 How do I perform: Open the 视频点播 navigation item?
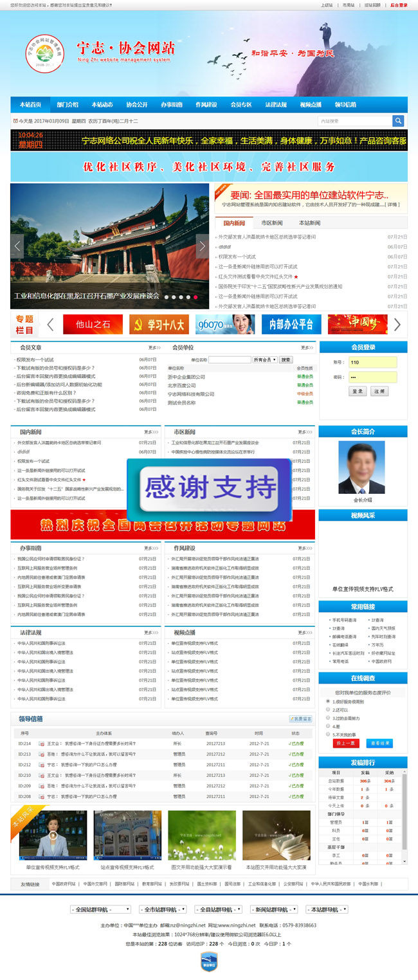tap(310, 104)
